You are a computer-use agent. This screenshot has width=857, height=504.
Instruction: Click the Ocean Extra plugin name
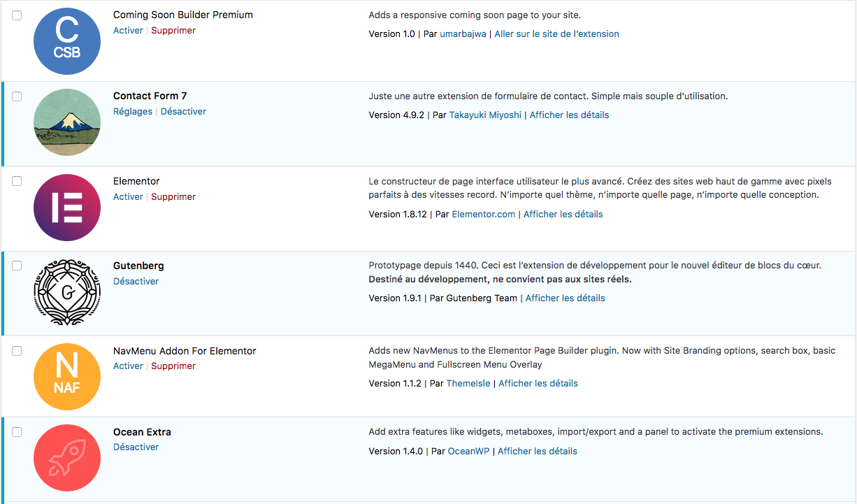[x=142, y=432]
